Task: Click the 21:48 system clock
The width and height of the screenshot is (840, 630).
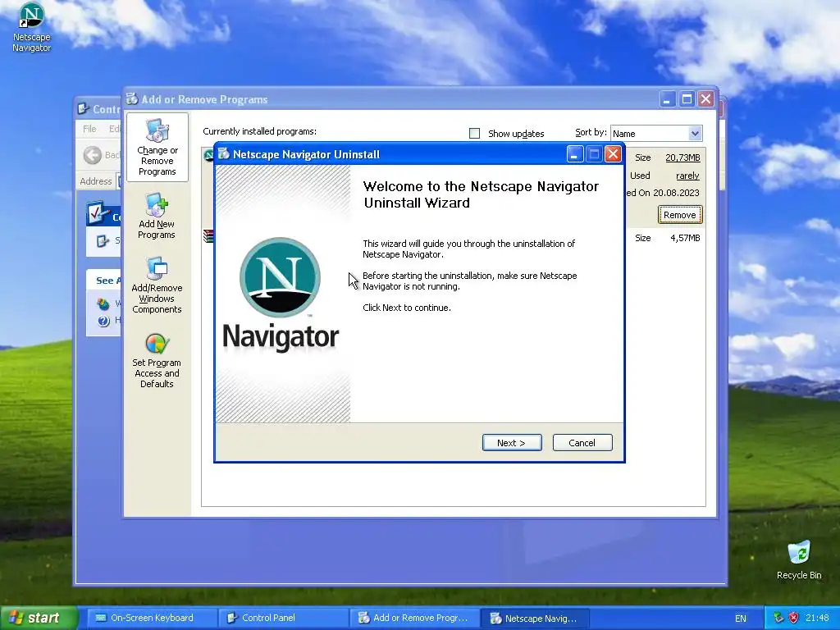Action: 817,618
